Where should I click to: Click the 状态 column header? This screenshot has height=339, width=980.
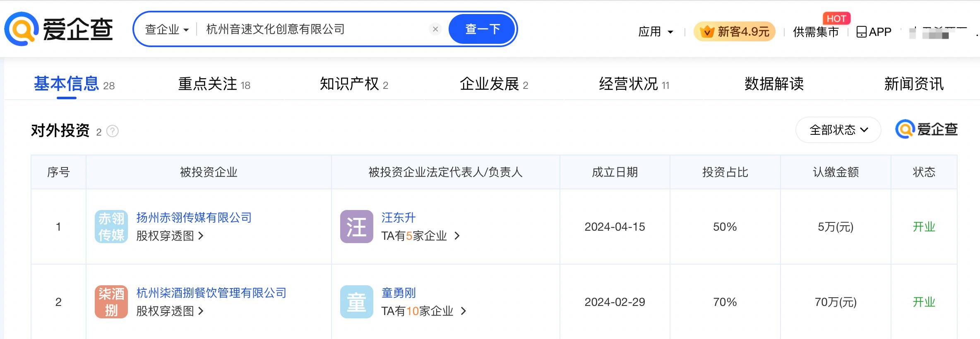click(x=924, y=172)
